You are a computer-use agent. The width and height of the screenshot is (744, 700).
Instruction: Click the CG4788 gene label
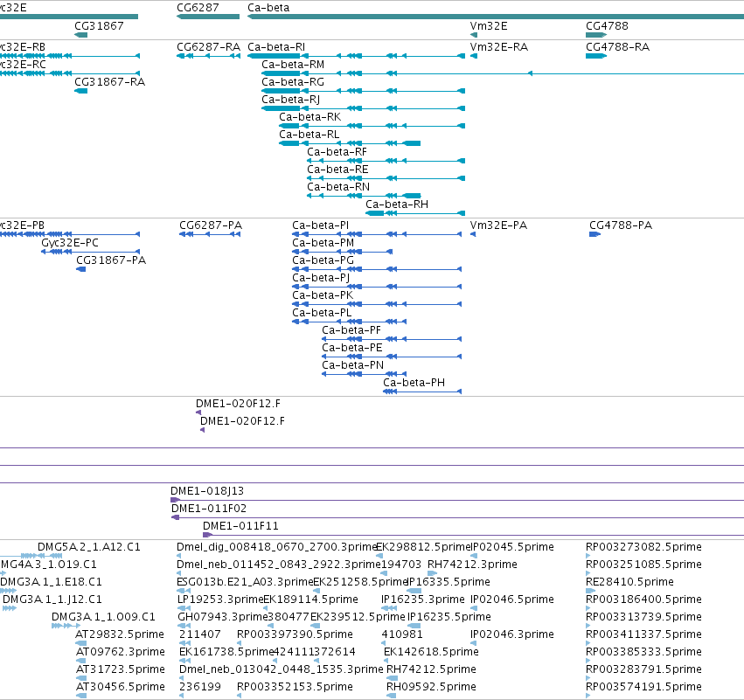607,26
